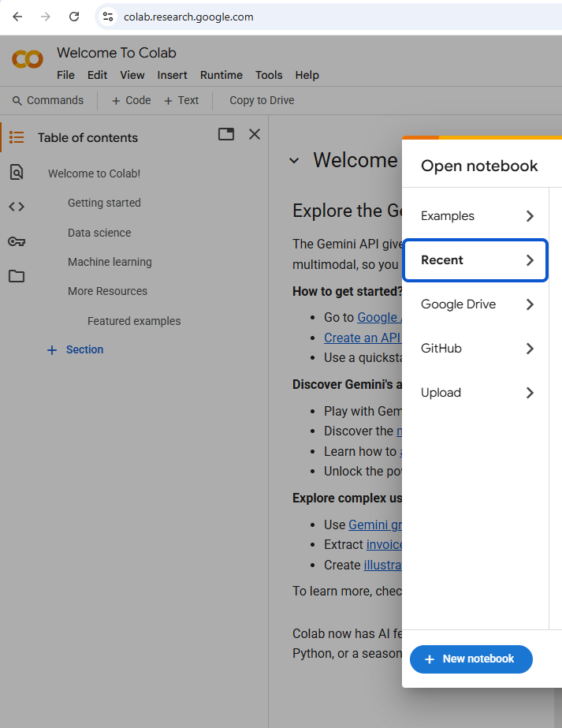This screenshot has width=562, height=728.
Task: Select Recent in Open notebook dialog
Action: [475, 260]
